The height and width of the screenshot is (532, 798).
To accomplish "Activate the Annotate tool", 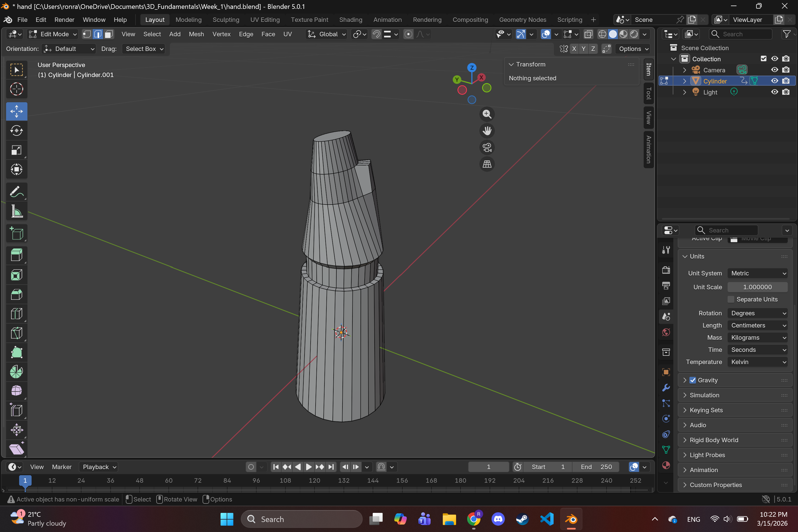I will point(17,192).
